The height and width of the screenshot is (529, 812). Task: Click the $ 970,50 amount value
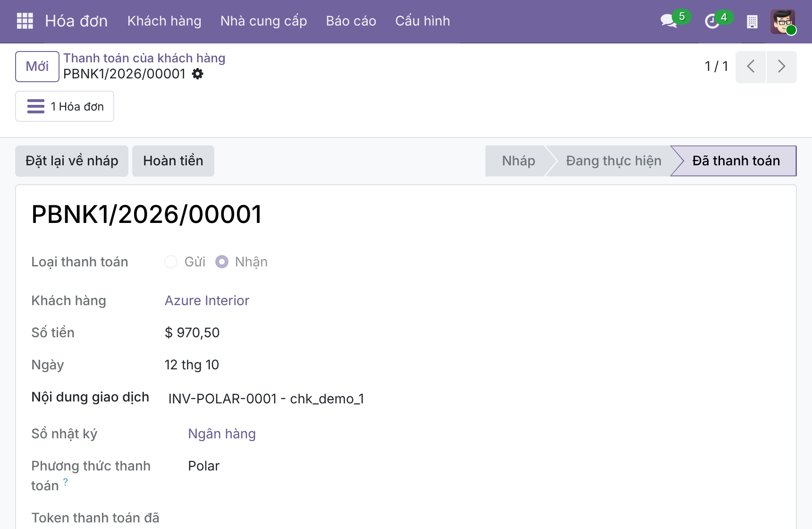(192, 333)
